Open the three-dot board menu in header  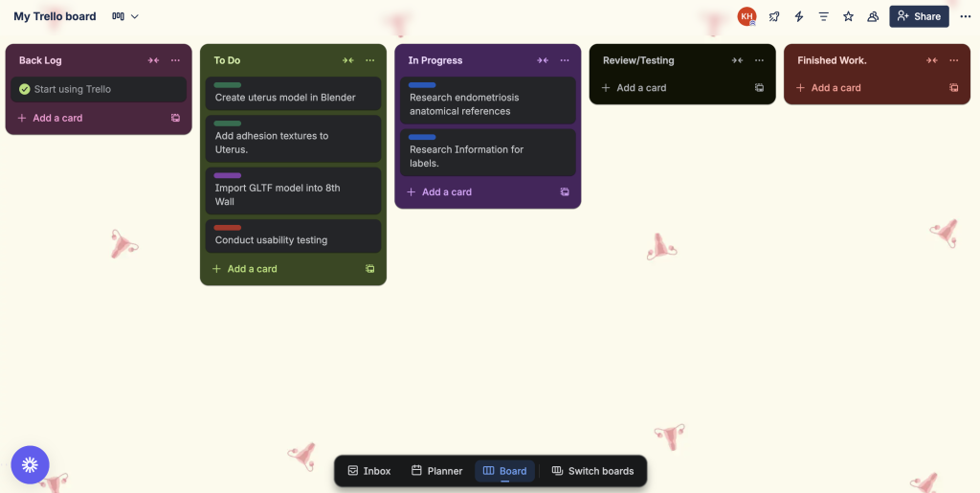point(965,16)
